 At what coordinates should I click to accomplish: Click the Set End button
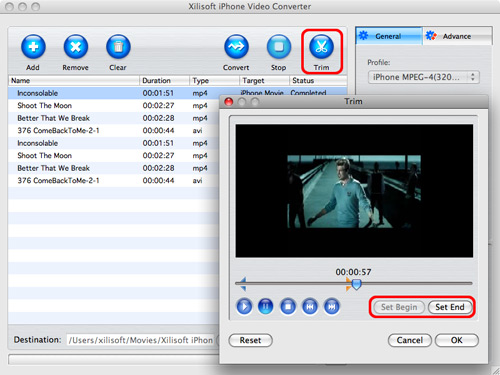[x=450, y=307]
